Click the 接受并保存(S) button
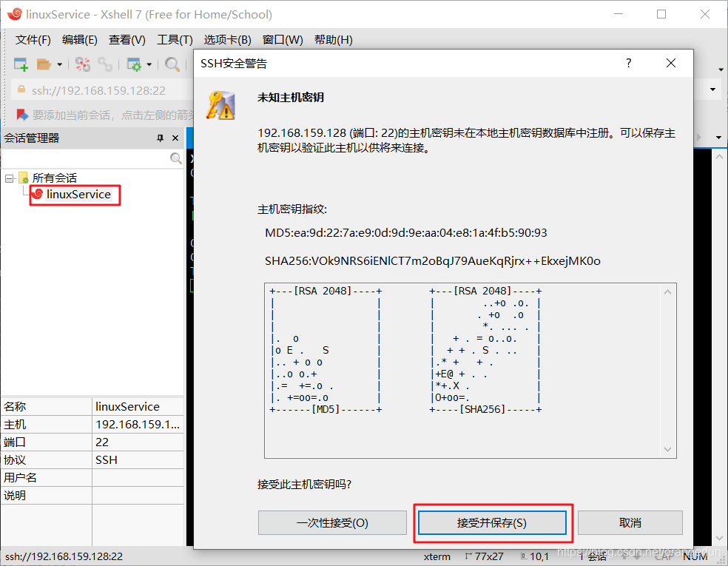Image resolution: width=728 pixels, height=566 pixels. 492,523
